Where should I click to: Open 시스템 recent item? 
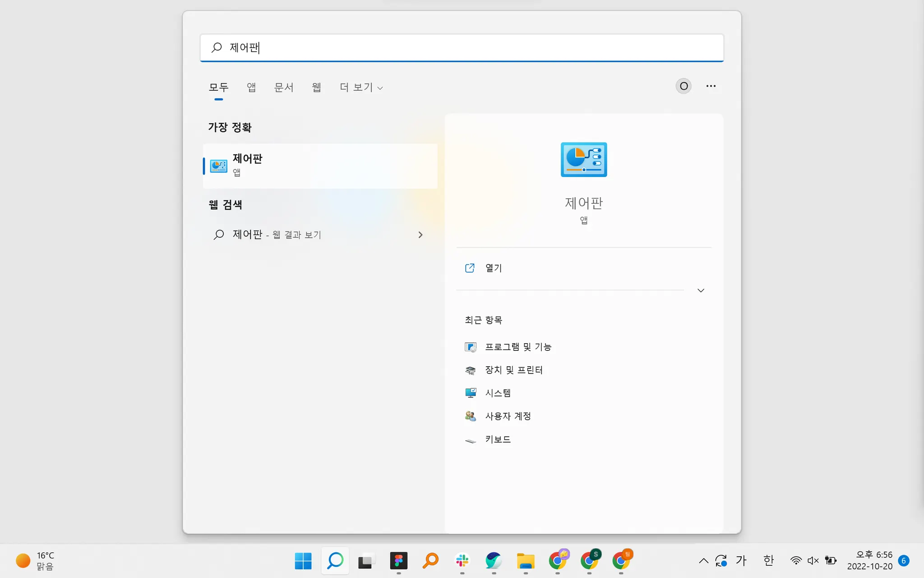(x=498, y=393)
